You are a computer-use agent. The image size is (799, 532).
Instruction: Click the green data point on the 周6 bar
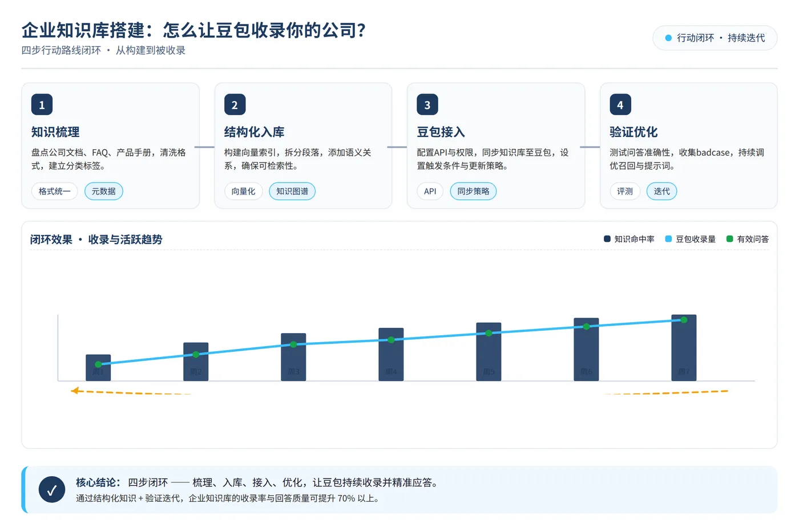[586, 327]
